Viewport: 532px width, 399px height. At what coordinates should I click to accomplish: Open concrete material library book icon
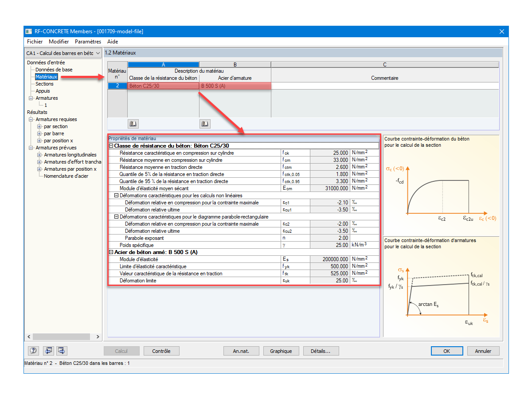tap(133, 124)
